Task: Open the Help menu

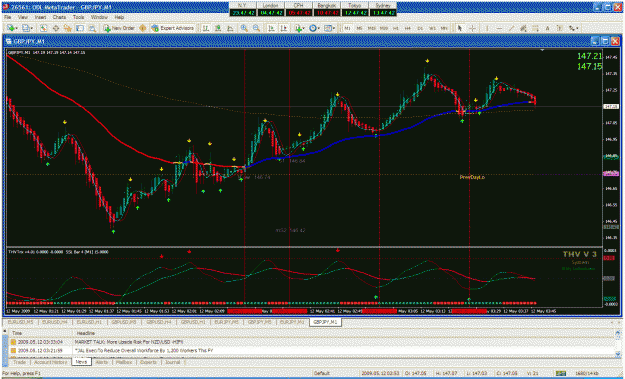Action: (120, 18)
